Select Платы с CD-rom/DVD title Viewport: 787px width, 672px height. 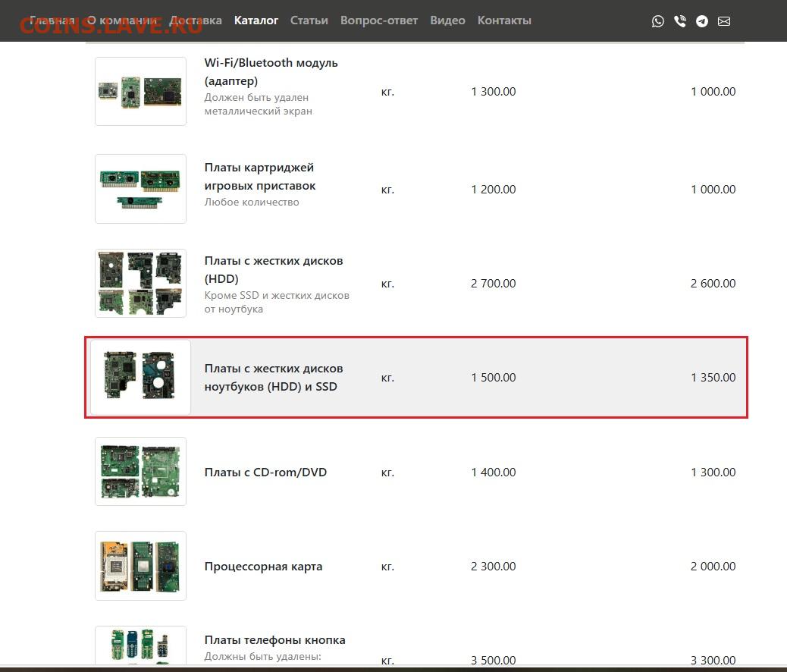click(x=265, y=472)
